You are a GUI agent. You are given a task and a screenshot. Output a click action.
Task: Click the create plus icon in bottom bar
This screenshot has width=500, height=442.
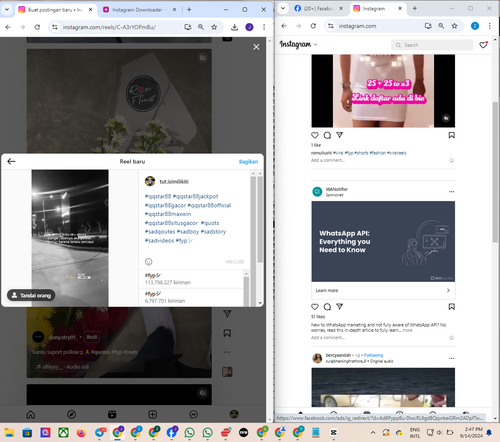click(153, 414)
